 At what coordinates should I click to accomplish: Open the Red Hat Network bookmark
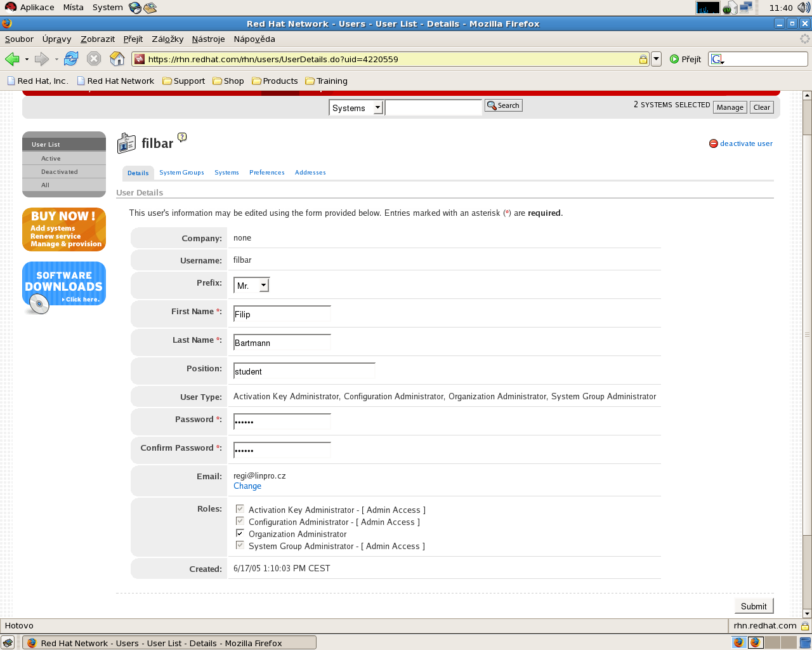(115, 81)
